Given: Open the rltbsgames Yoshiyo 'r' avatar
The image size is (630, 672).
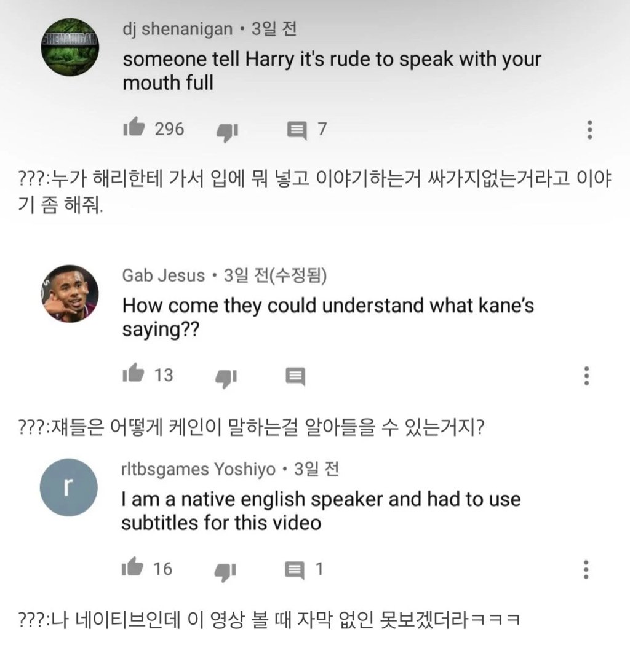Looking at the screenshot, I should [68, 488].
